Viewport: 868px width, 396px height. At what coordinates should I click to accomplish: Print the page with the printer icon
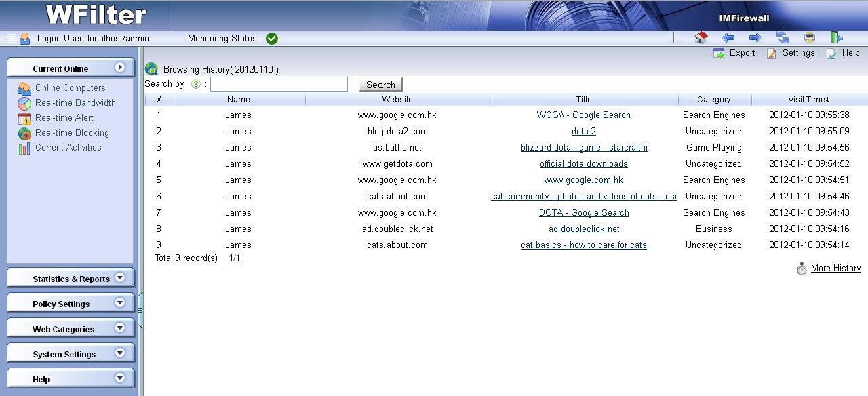809,38
